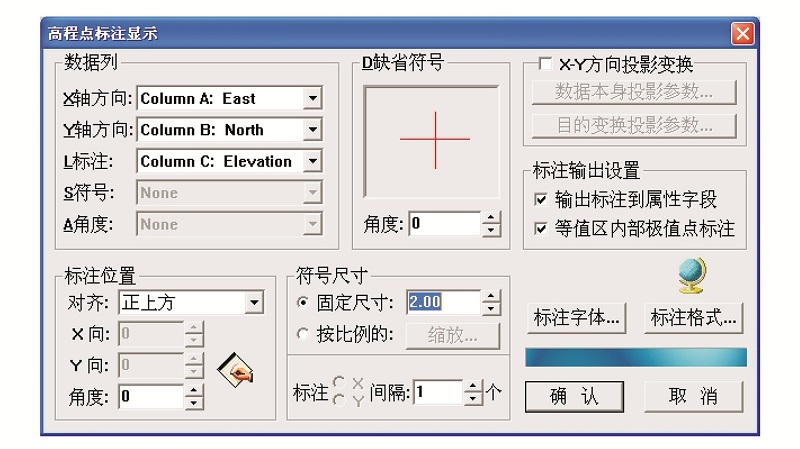
Task: Click the hand-writing icon in 标注位置
Action: [235, 370]
